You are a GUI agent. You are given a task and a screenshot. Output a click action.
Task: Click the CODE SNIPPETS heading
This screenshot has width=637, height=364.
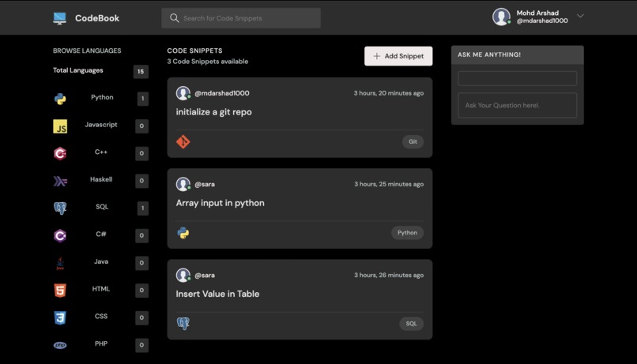[194, 51]
